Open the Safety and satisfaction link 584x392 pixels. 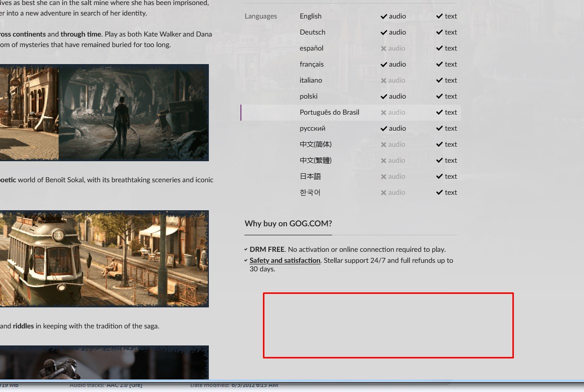click(285, 261)
